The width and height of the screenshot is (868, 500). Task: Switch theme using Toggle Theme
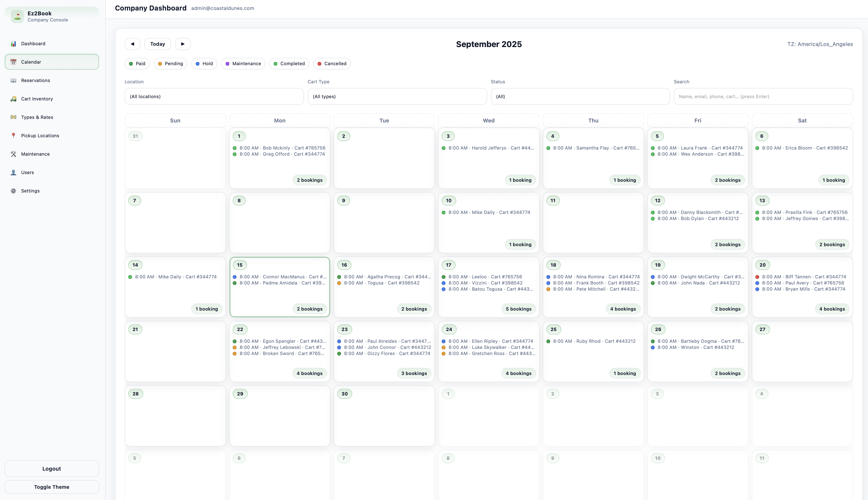pos(51,487)
